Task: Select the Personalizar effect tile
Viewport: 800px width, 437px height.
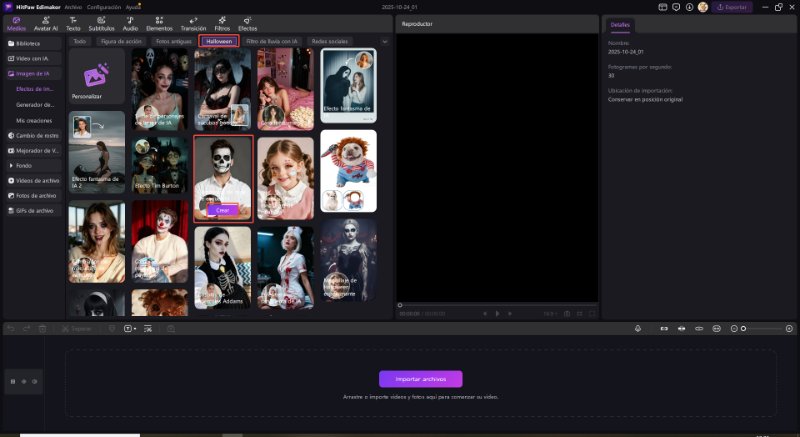Action: tap(97, 78)
